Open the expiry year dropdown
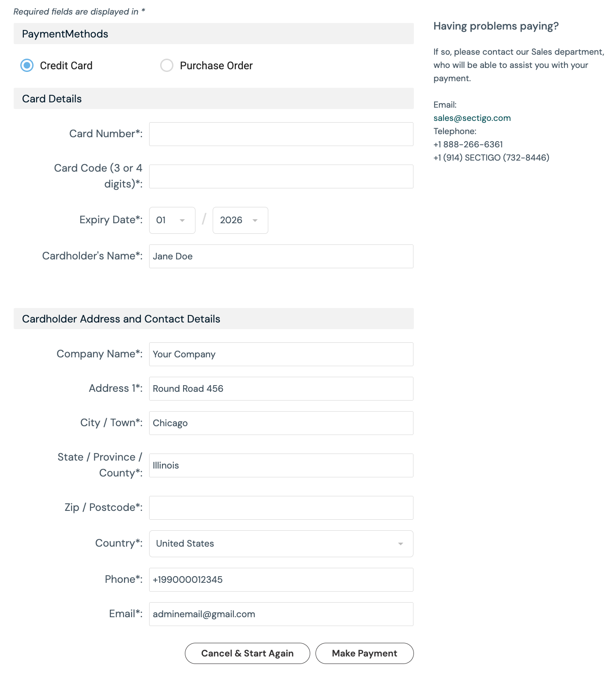Image resolution: width=616 pixels, height=675 pixels. (240, 220)
